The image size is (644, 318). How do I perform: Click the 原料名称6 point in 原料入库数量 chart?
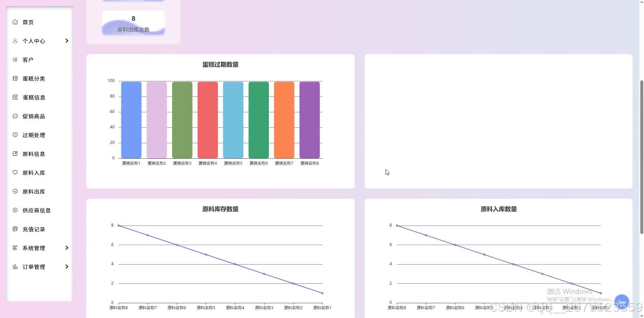pyautogui.click(x=455, y=245)
